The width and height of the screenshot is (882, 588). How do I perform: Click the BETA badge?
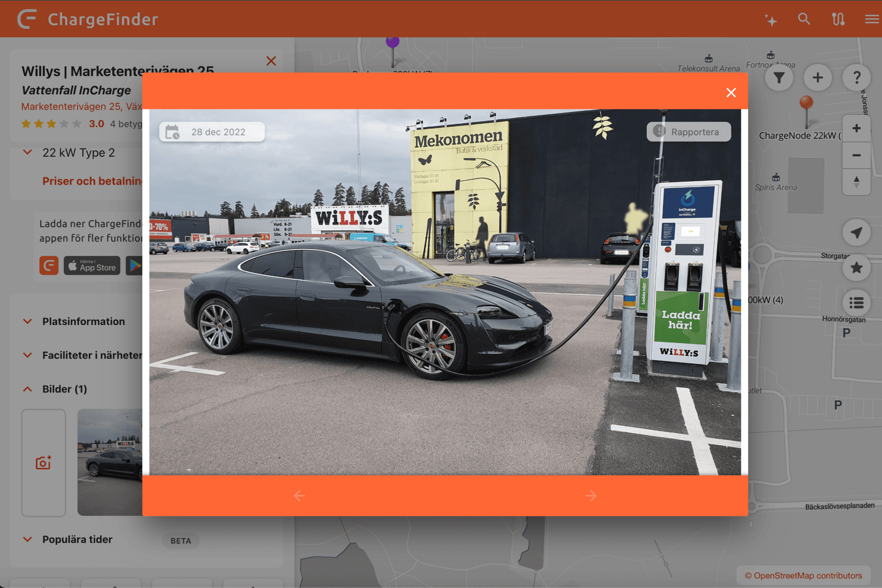pyautogui.click(x=181, y=541)
